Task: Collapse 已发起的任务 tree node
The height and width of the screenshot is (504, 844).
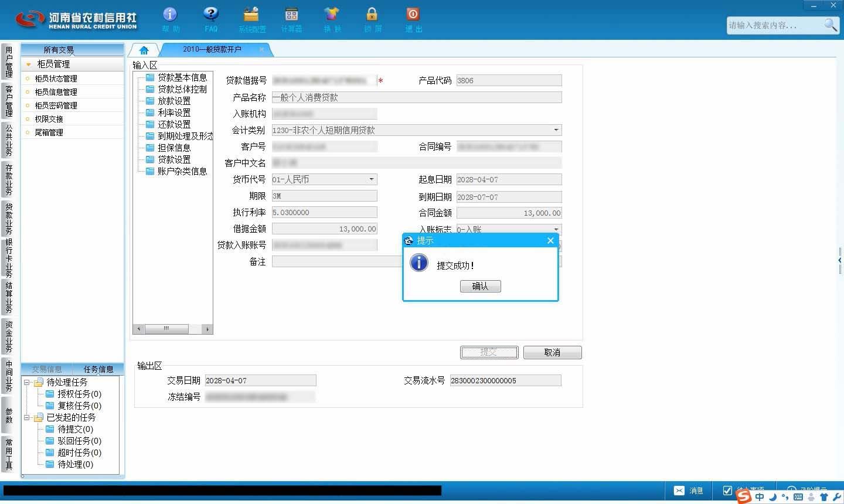Action: (x=26, y=418)
